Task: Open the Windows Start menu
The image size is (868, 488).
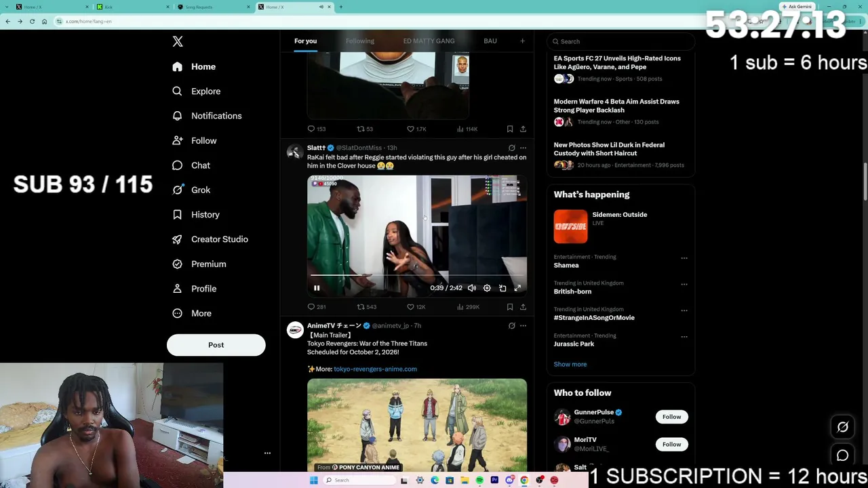Action: tap(313, 481)
